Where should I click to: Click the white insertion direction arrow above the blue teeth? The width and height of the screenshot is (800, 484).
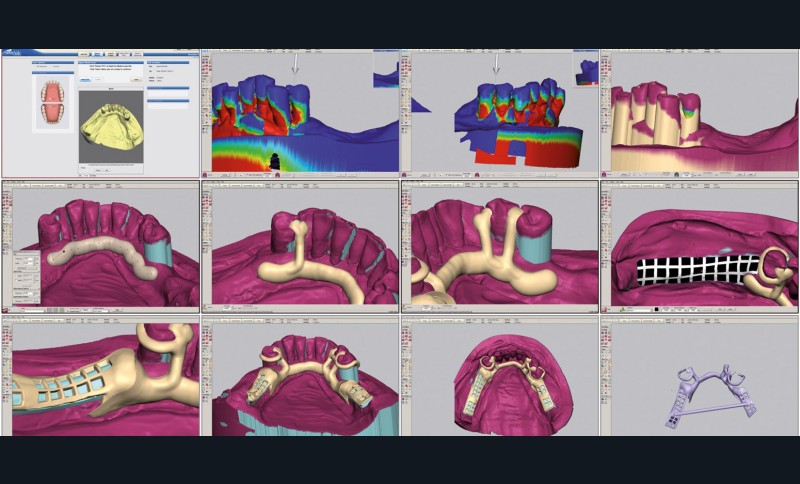click(x=295, y=65)
